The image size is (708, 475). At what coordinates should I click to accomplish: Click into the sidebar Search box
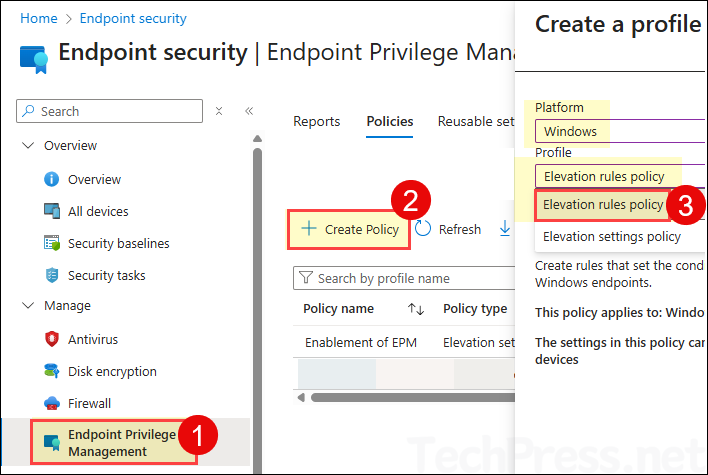point(109,111)
